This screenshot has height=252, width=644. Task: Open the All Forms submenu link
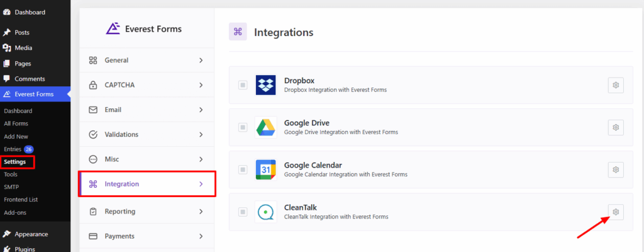[x=16, y=123]
